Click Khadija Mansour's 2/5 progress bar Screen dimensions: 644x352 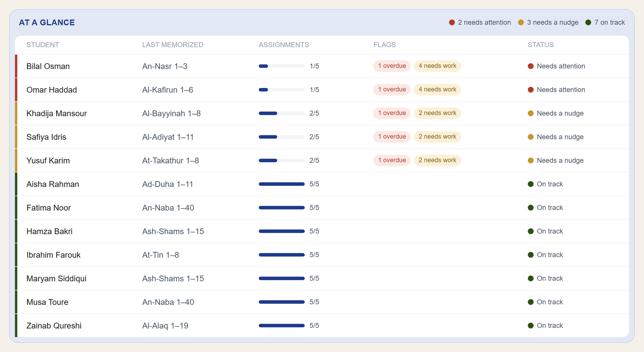click(282, 113)
